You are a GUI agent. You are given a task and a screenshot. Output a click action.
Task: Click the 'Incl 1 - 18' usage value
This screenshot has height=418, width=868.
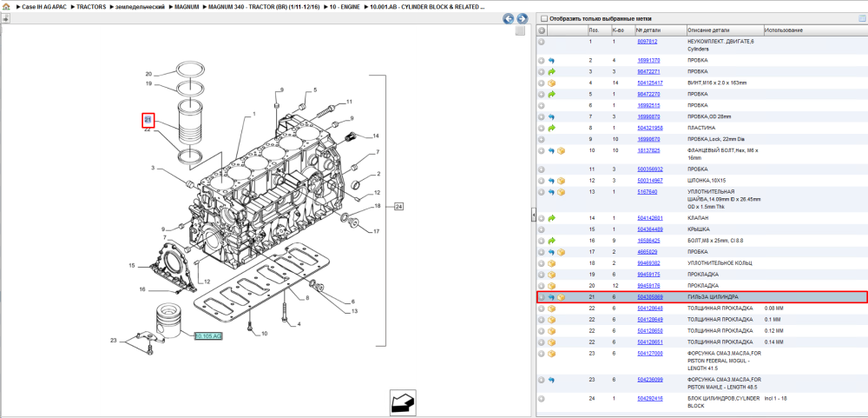(776, 399)
